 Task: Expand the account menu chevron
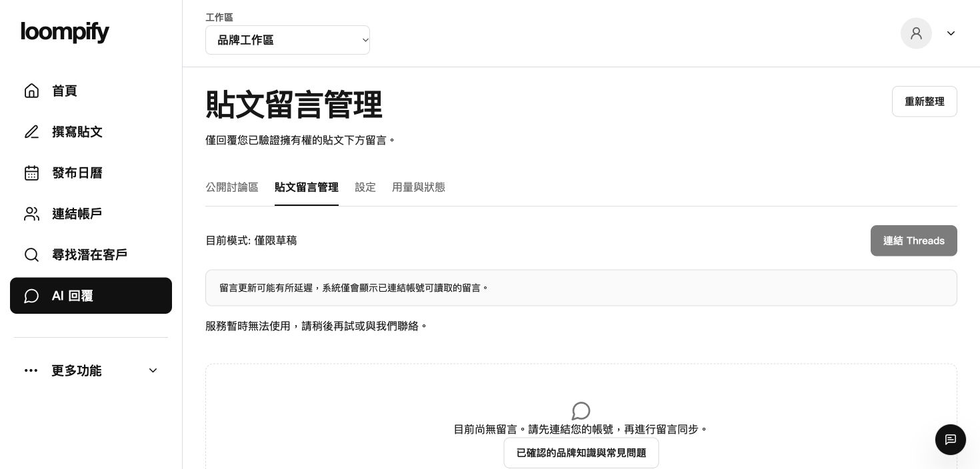coord(951,33)
